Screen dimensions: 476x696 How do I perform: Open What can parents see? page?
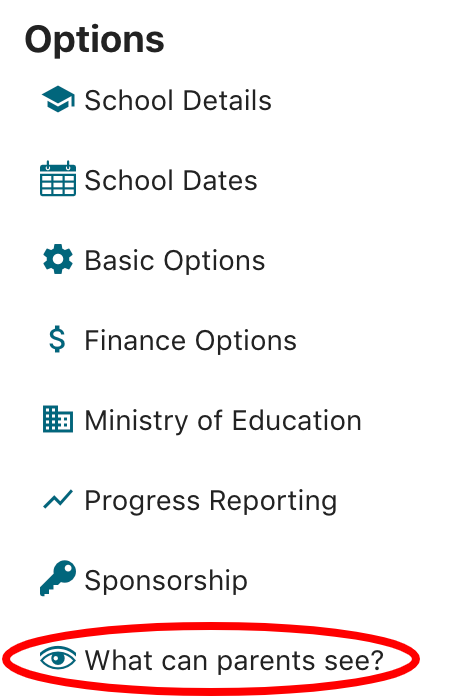click(211, 660)
